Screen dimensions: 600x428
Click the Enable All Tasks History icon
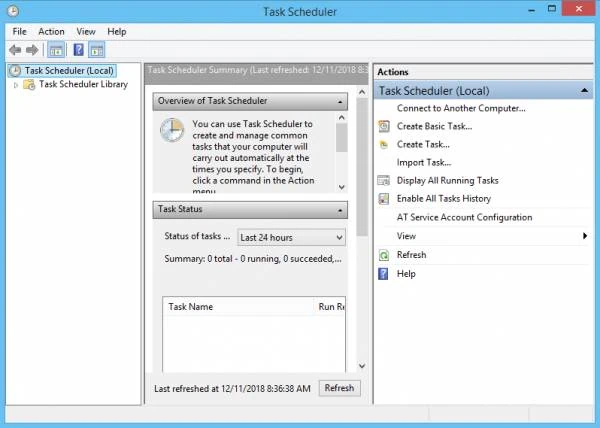coord(383,199)
